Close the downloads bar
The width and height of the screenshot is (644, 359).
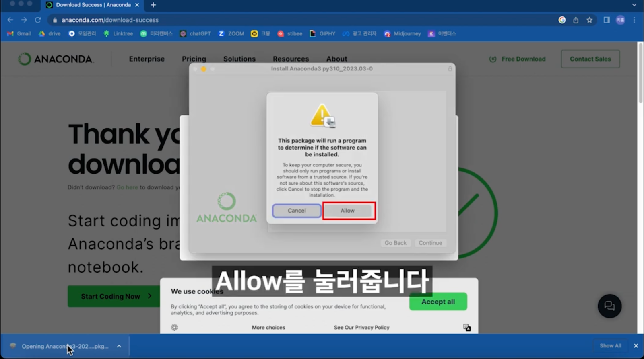[x=636, y=346]
